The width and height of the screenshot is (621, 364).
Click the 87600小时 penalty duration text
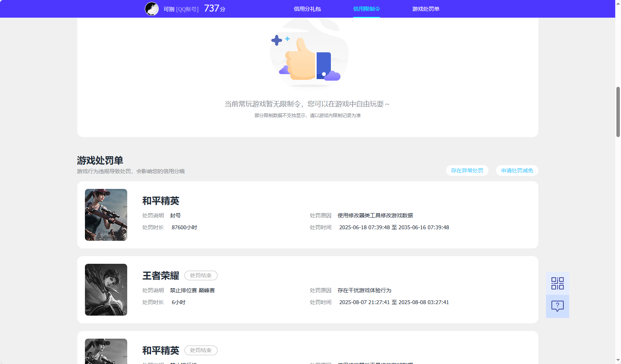coord(184,227)
